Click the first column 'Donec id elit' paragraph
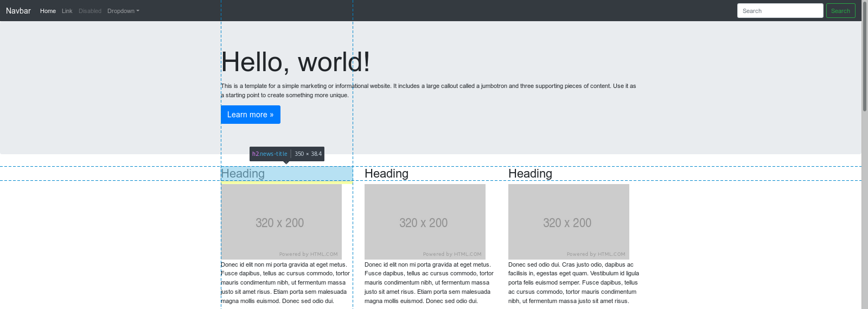 (285, 283)
